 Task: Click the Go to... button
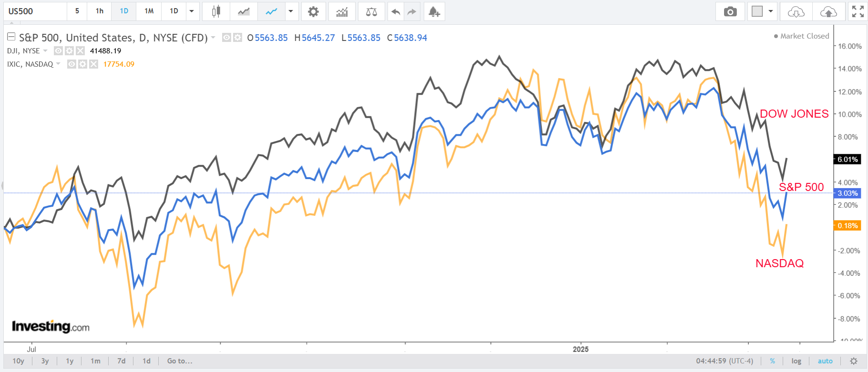pyautogui.click(x=180, y=361)
